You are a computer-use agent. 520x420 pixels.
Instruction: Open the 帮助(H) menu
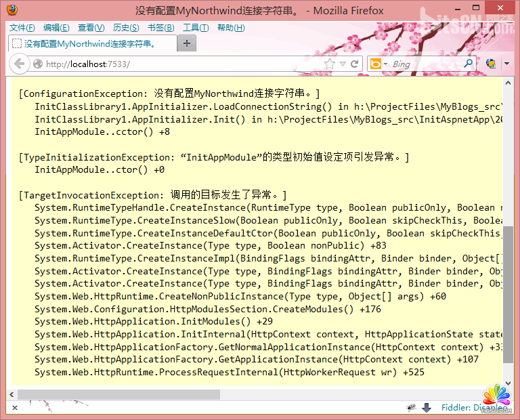pos(231,28)
